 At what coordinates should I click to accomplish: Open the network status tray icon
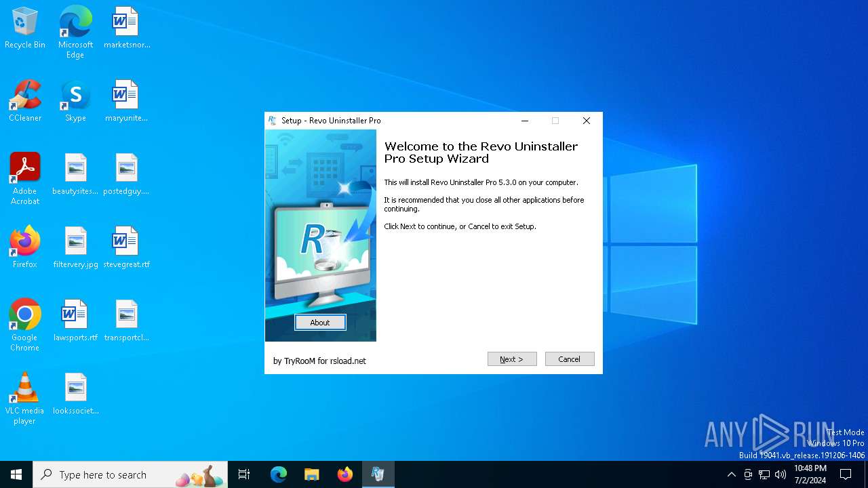click(764, 474)
